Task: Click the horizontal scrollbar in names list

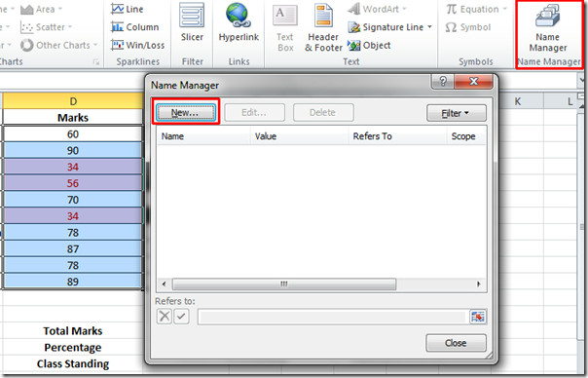Action: [284, 284]
